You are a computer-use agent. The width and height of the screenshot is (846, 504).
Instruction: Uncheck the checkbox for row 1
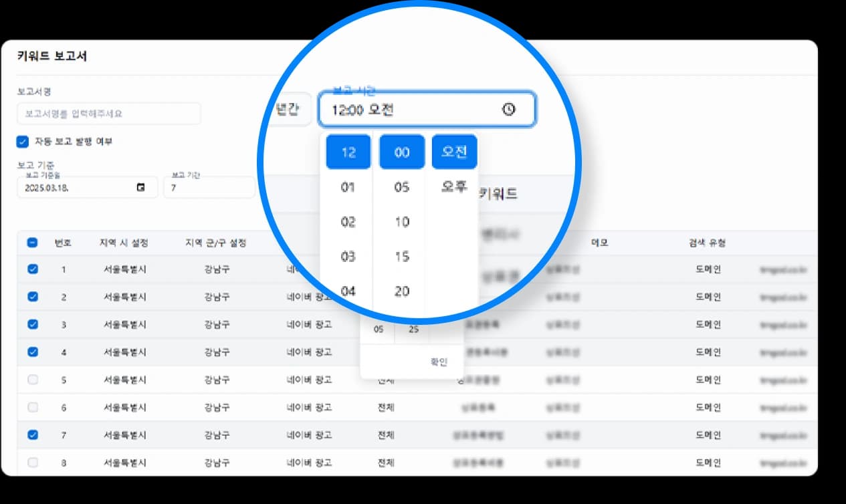33,269
